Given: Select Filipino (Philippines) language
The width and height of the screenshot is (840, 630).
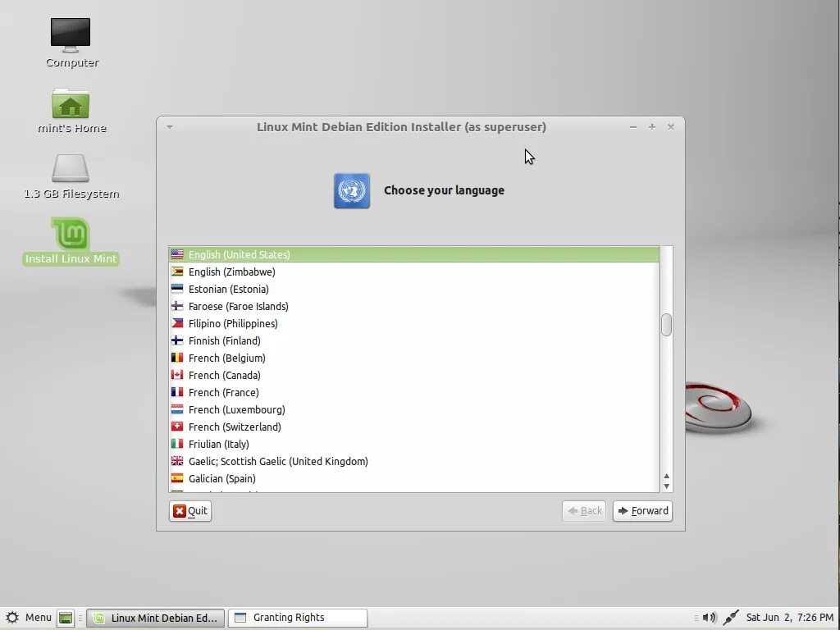Looking at the screenshot, I should [x=413, y=323].
